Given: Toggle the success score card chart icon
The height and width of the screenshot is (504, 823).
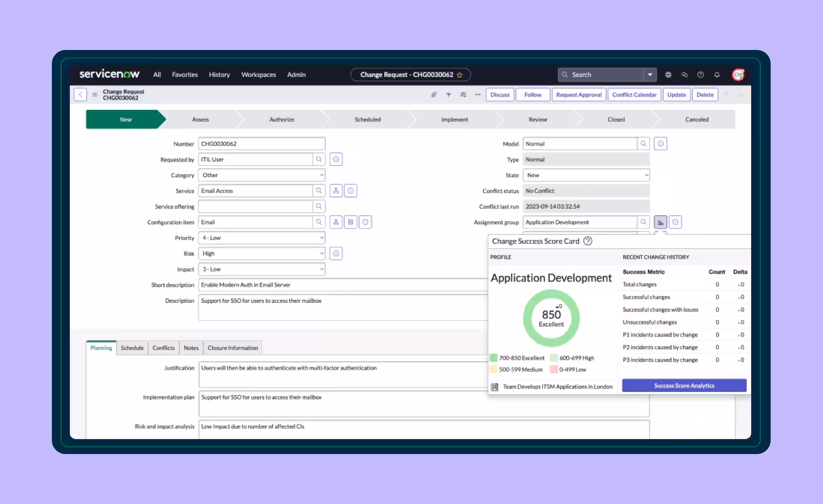Looking at the screenshot, I should pos(661,222).
